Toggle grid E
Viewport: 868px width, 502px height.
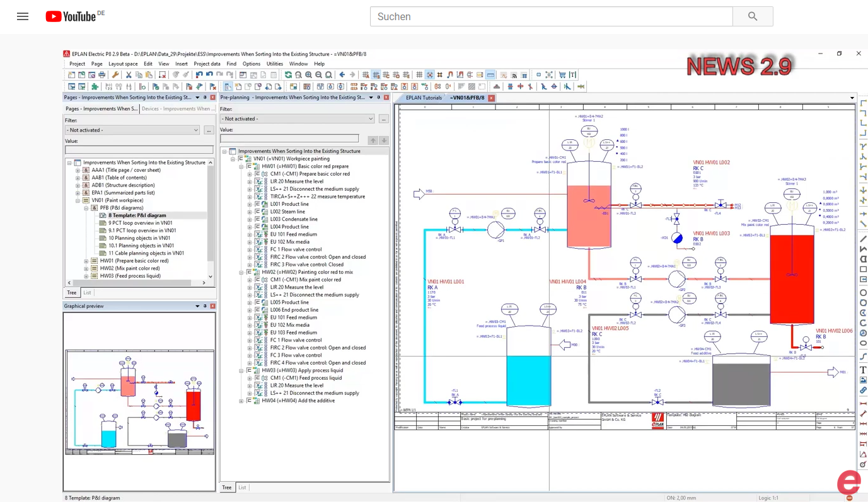click(x=406, y=75)
